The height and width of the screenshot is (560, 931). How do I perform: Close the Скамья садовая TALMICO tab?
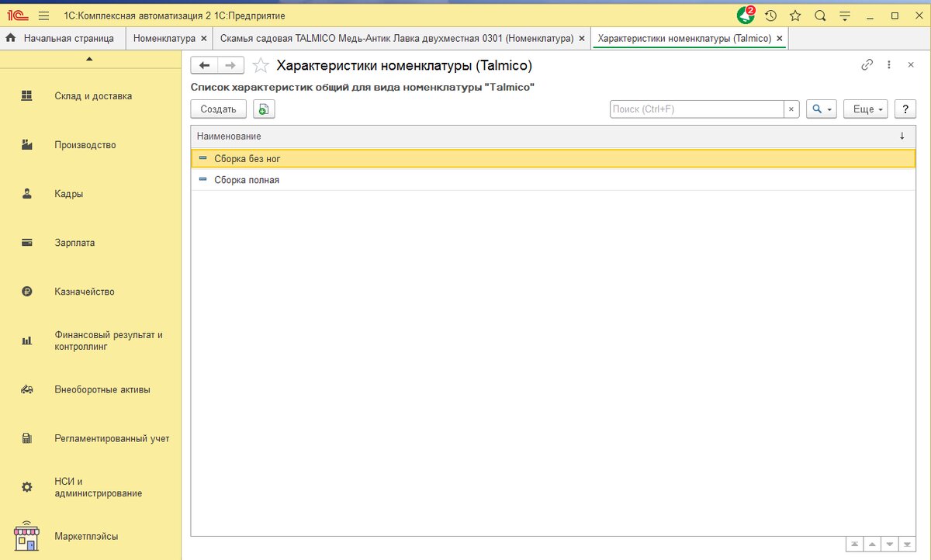582,37
